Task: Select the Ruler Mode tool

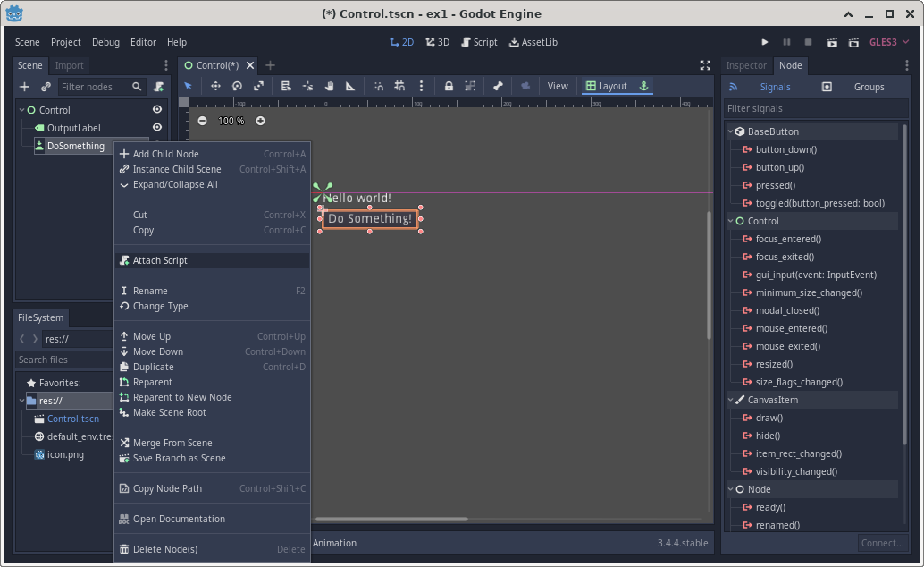Action: pyautogui.click(x=350, y=86)
